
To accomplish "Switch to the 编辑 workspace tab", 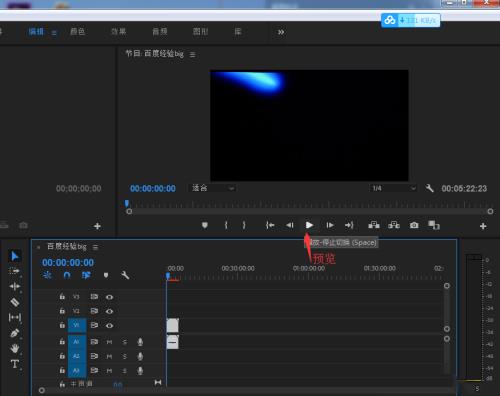I will (36, 31).
